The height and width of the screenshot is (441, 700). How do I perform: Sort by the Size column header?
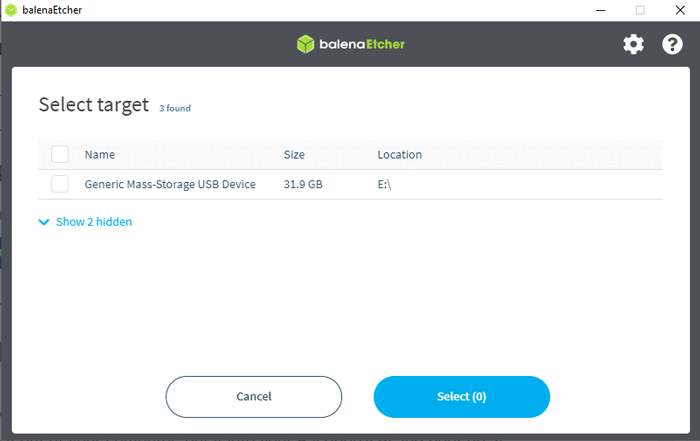(294, 154)
